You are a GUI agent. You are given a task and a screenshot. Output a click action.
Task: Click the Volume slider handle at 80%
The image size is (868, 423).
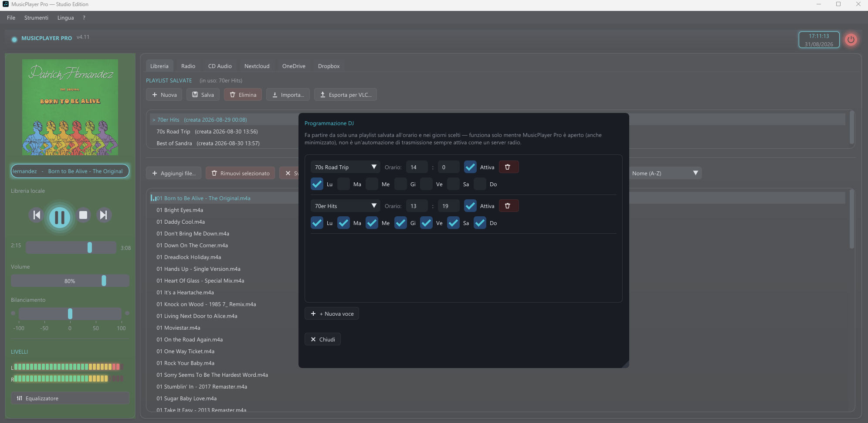pos(104,281)
